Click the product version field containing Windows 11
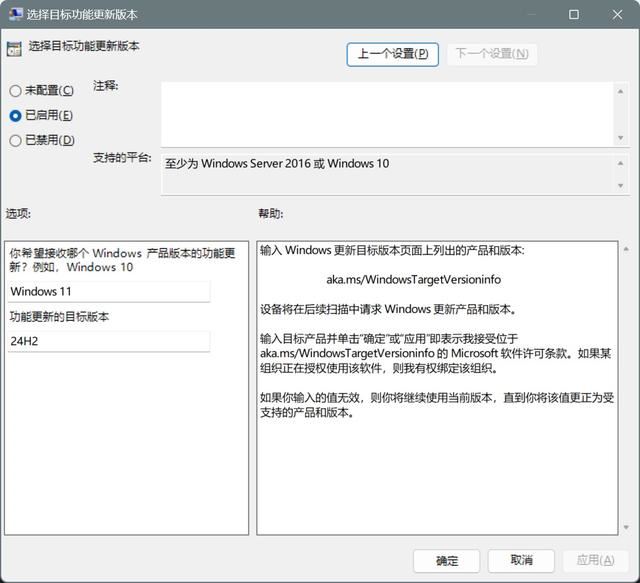 click(109, 291)
